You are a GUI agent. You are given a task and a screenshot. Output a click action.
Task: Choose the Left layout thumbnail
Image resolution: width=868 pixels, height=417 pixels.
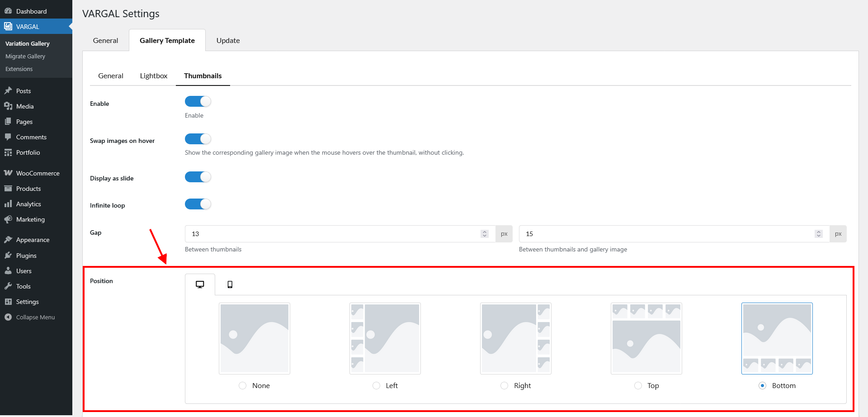coord(385,338)
